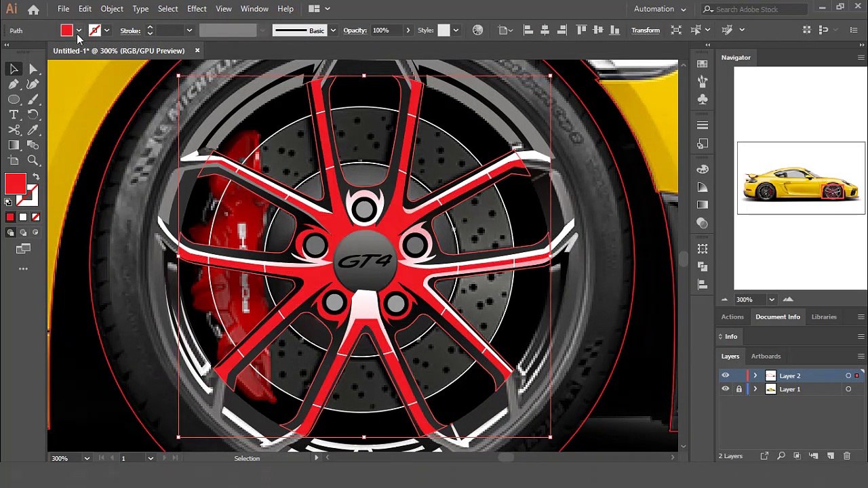Viewport: 868px width, 488px height.
Task: Click Horizontal Align Right icon
Action: [x=561, y=30]
